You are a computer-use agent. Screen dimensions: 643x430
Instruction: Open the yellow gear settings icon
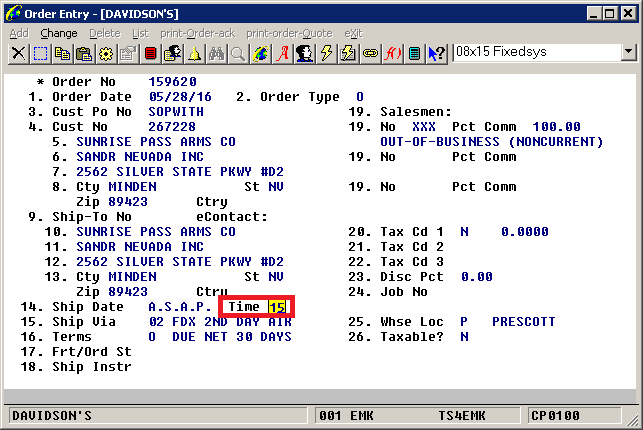106,54
